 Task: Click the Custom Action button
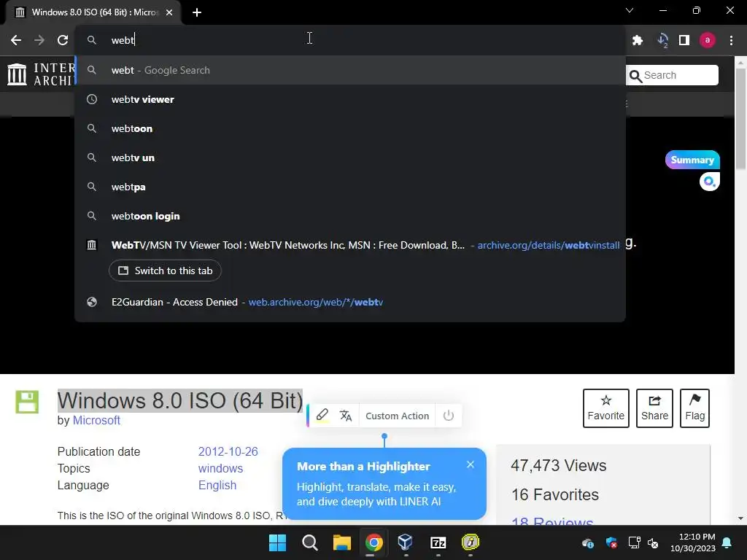397,416
